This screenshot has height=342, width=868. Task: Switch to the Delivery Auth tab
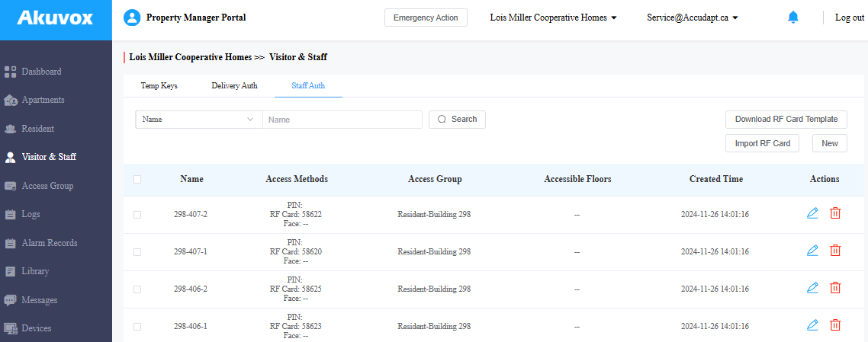coord(234,86)
